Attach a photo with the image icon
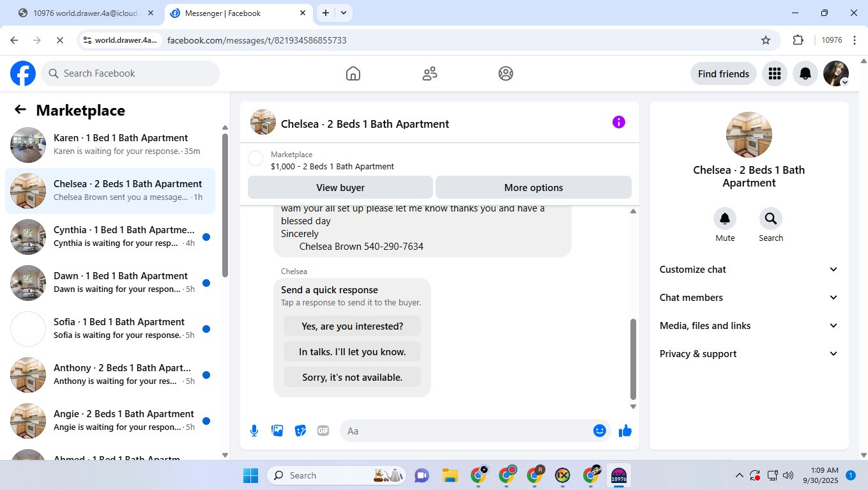 (x=277, y=431)
